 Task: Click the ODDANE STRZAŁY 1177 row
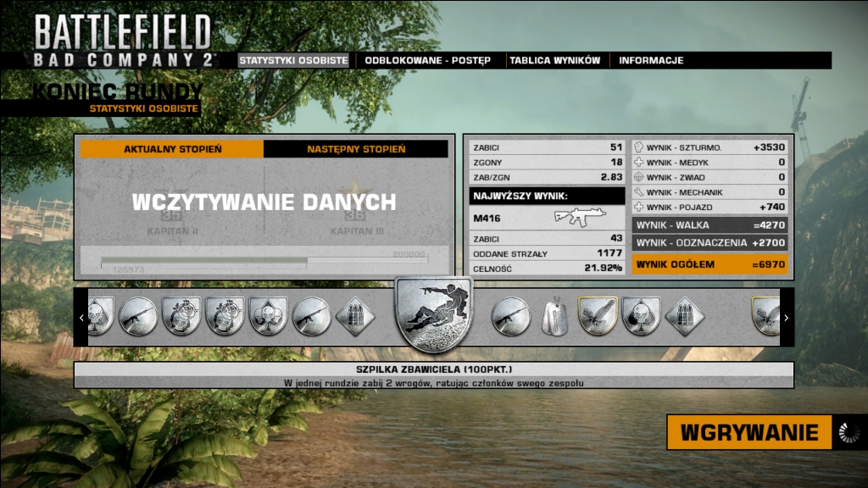(x=547, y=253)
